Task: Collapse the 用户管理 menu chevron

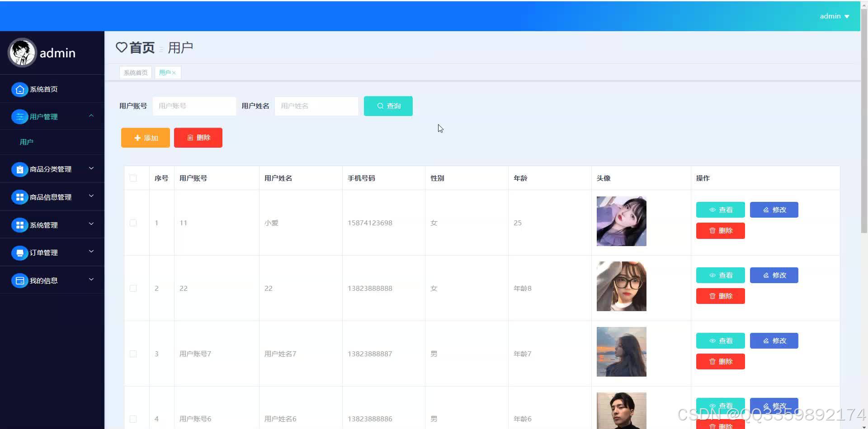Action: pos(91,116)
